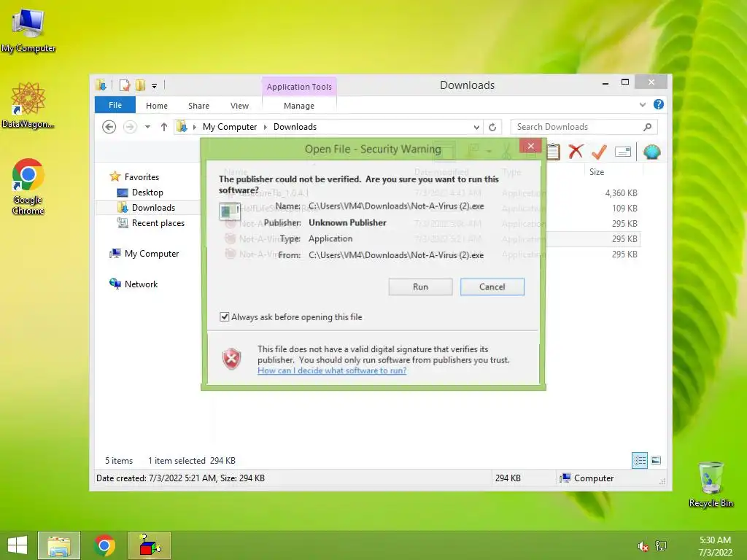
Task: Open the quick access toolbar dropdown
Action: [x=155, y=86]
